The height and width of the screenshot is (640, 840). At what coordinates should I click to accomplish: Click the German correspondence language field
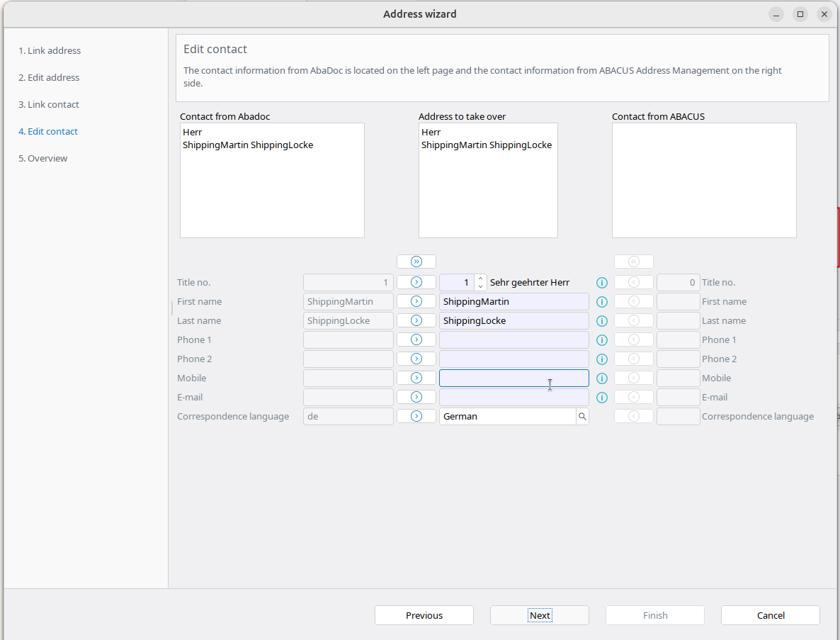click(507, 417)
